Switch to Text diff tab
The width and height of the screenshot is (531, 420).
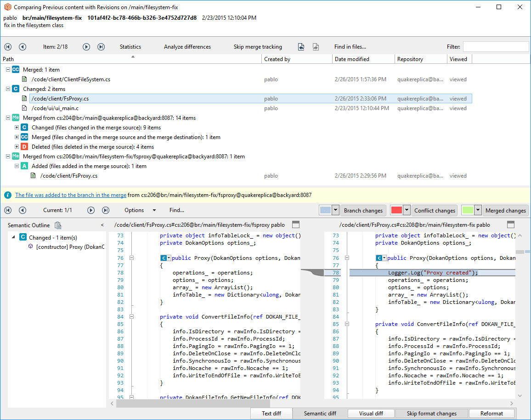click(x=271, y=414)
